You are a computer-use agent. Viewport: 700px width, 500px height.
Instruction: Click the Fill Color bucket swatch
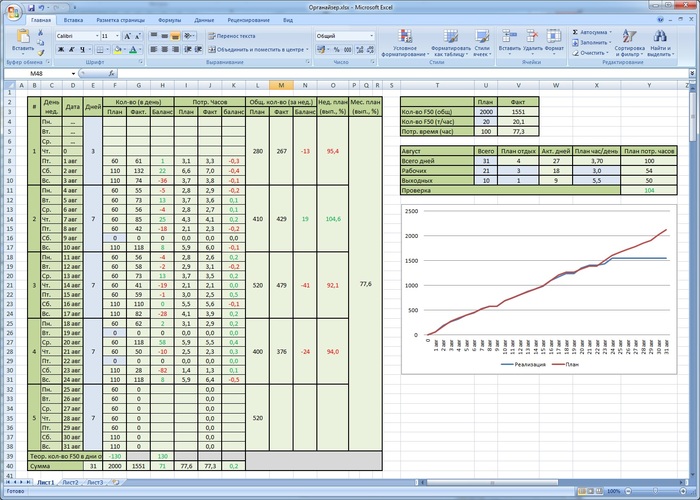pos(117,50)
